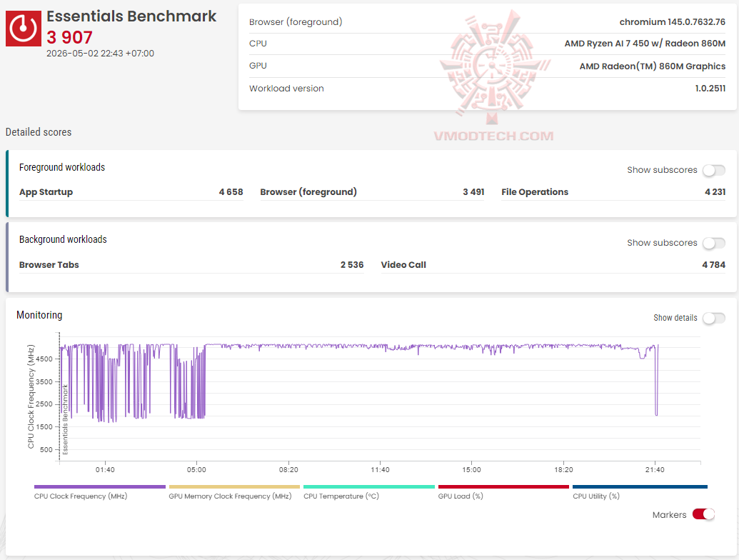739x560 pixels.
Task: Click the Monitoring heading
Action: 39,315
